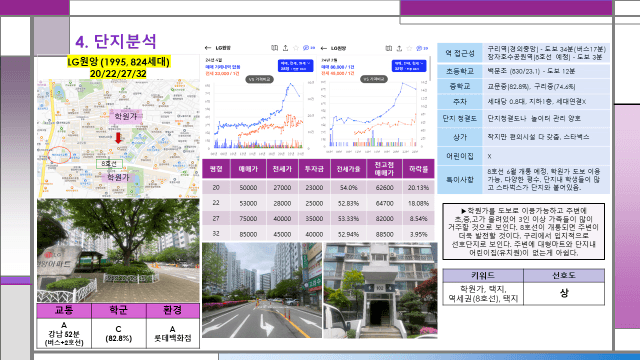Open the apartment entrance photo thumbnail
640x360 pixels.
pos(380,291)
